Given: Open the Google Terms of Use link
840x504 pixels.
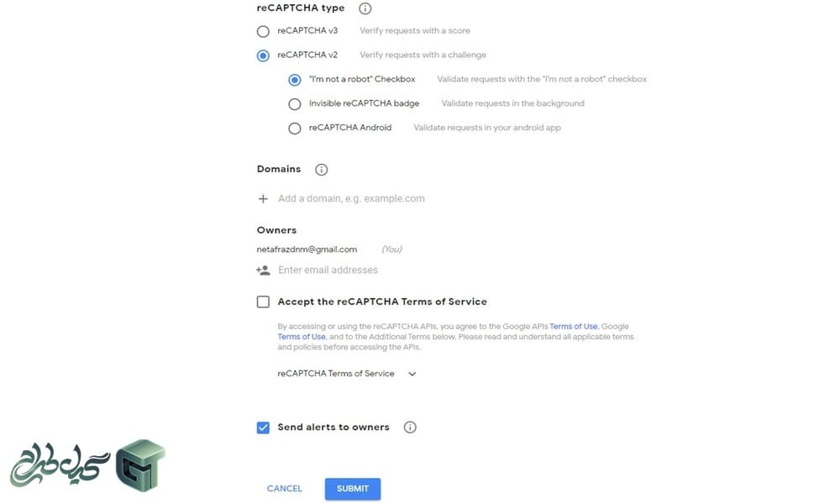Looking at the screenshot, I should (302, 337).
